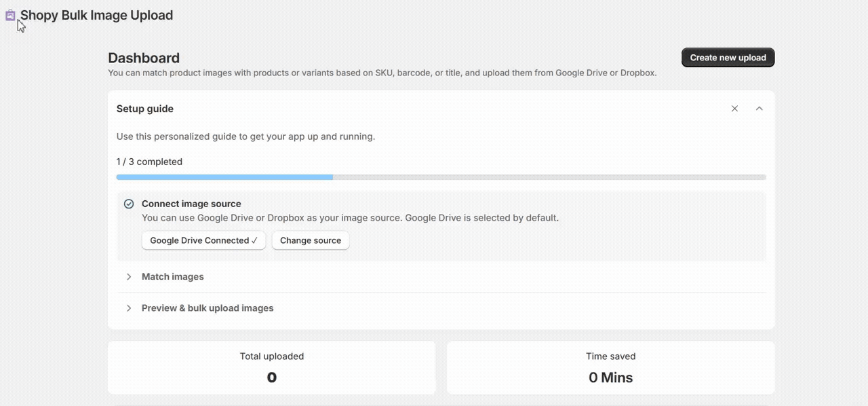
Task: Click the Connect image source checkmark circle
Action: click(x=129, y=204)
